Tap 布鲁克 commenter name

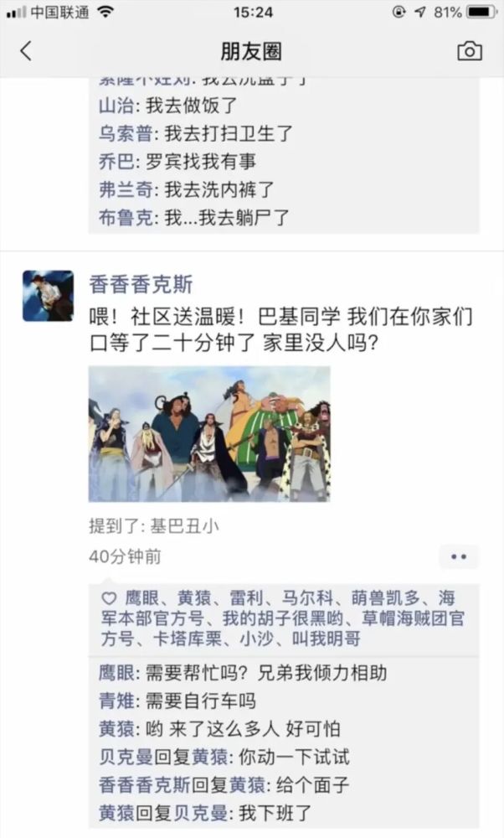(x=126, y=218)
